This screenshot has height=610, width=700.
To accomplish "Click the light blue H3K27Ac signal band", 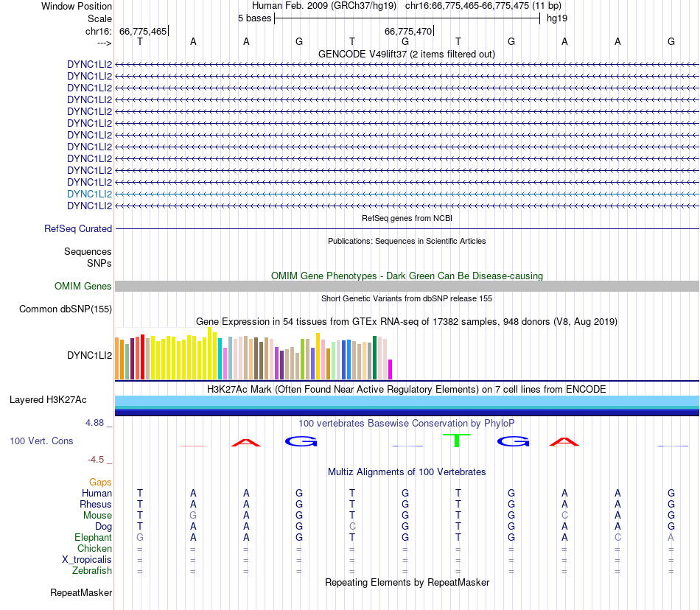I will click(407, 400).
